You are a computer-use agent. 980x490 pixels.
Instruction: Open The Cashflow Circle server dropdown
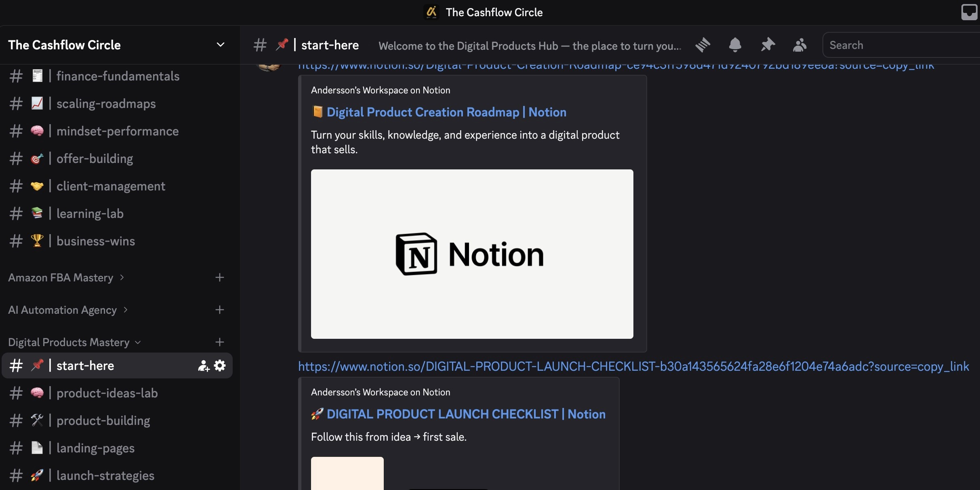pyautogui.click(x=220, y=45)
